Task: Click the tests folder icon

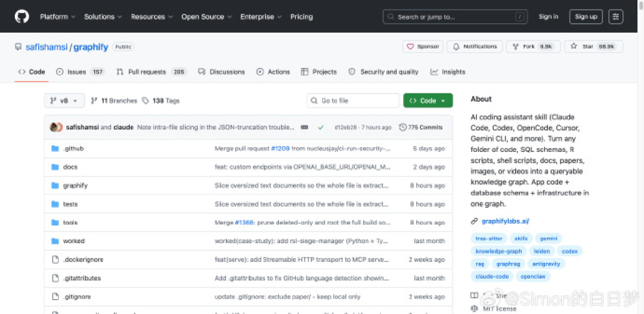Action: pos(55,204)
